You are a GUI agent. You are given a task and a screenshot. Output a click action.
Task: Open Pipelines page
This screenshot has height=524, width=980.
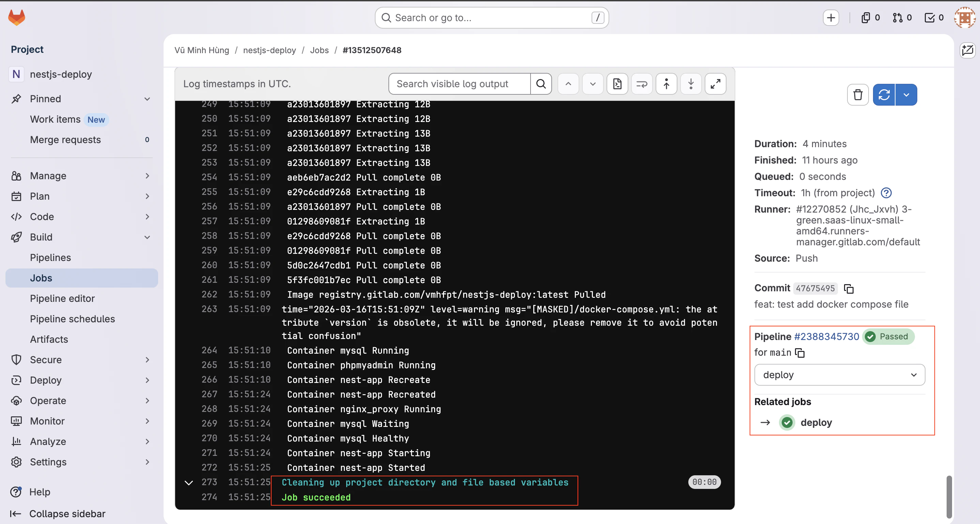(81, 258)
